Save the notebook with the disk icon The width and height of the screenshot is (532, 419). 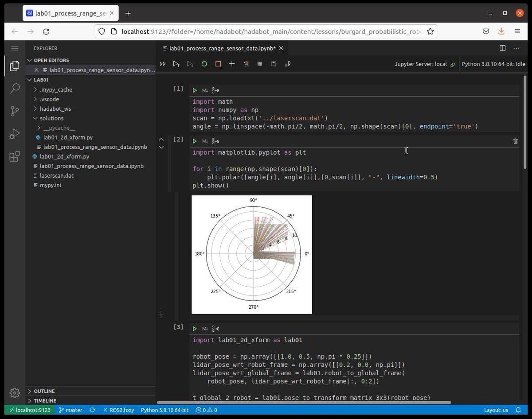(x=274, y=64)
